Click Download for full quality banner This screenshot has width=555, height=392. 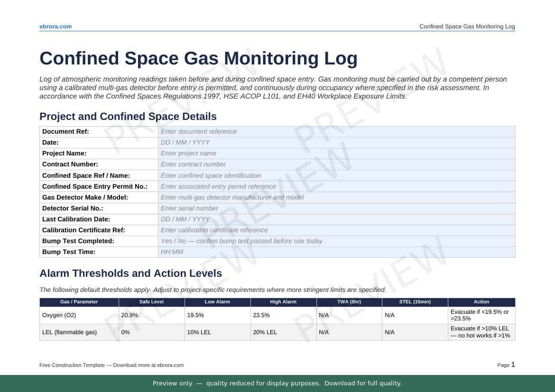tap(362, 383)
